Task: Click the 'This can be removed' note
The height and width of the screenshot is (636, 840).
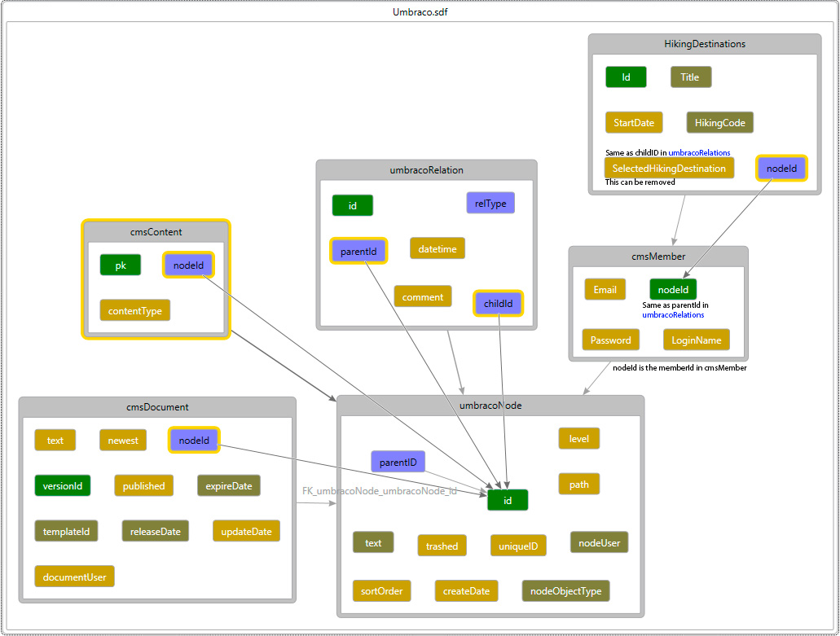Action: [640, 182]
